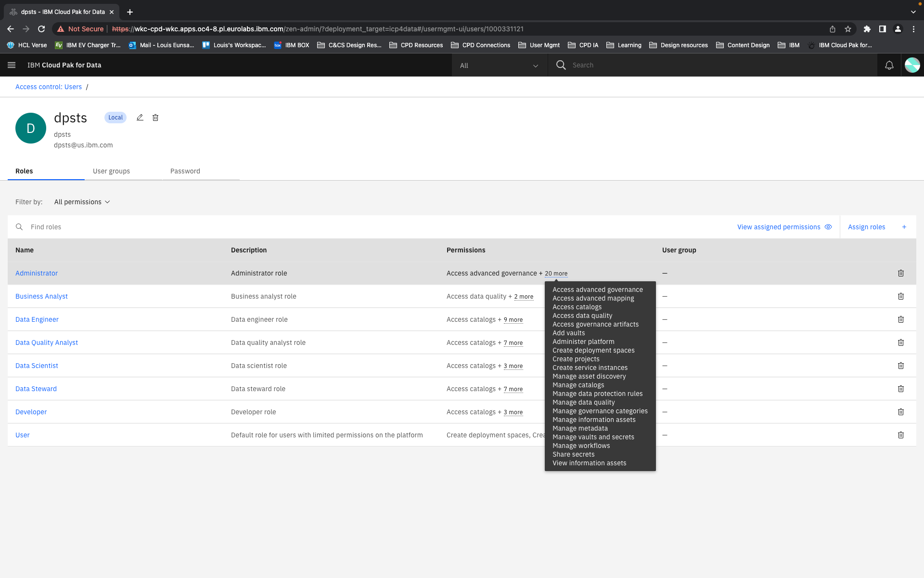Go back in the browser

point(11,29)
